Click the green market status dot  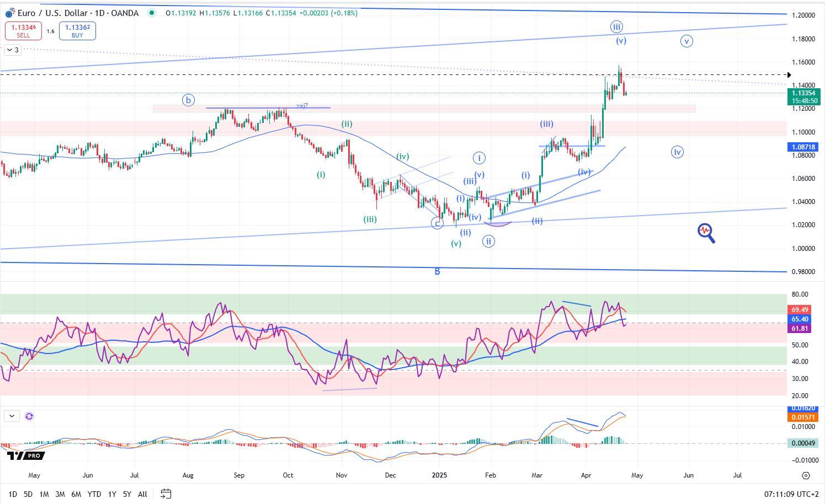(x=151, y=13)
